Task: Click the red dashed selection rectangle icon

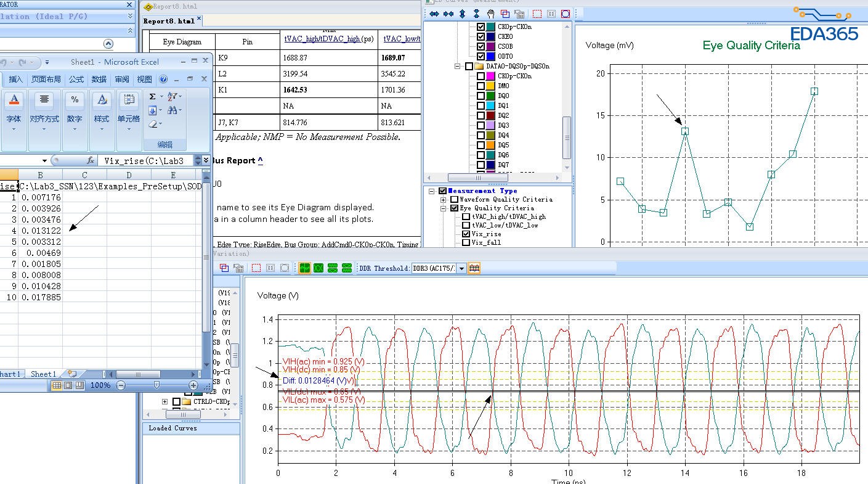Action: (537, 14)
